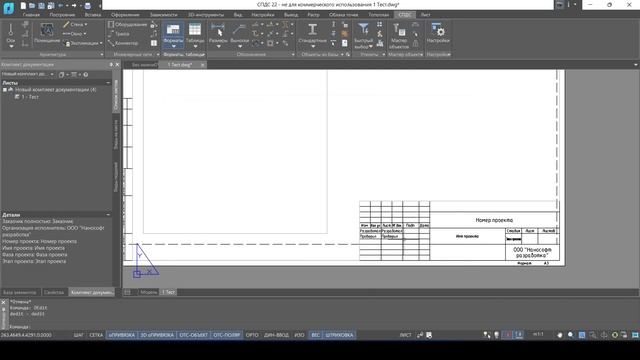Switch to the Модель layout tab

click(148, 292)
